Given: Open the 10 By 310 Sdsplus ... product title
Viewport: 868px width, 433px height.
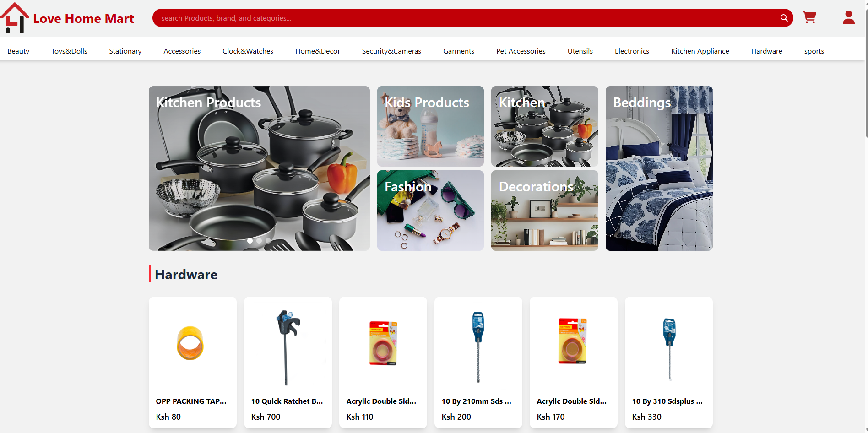Looking at the screenshot, I should click(x=667, y=401).
